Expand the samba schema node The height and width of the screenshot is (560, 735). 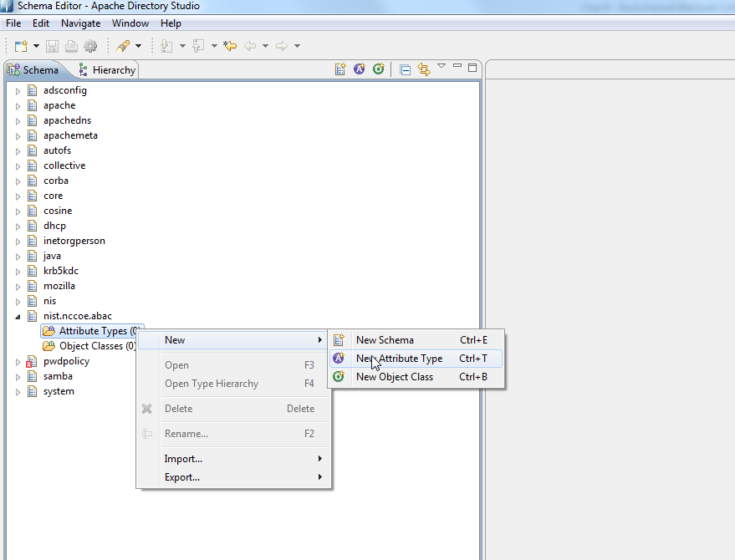18,377
